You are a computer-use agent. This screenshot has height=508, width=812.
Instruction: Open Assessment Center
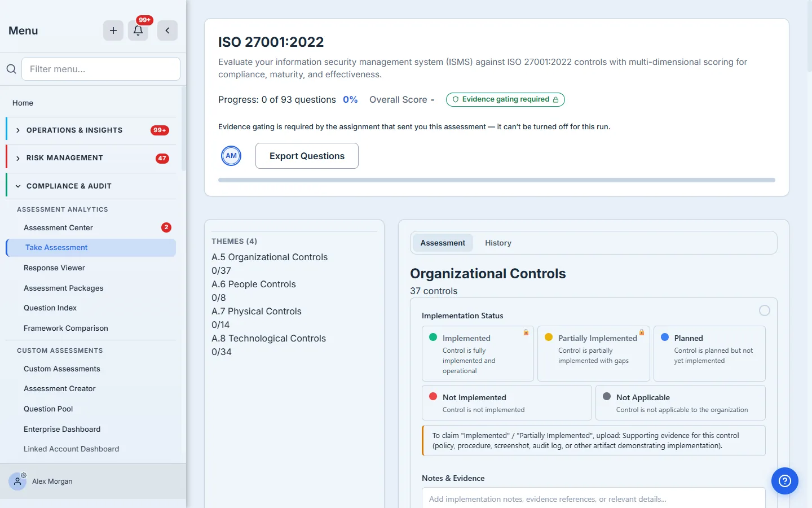[91, 227]
